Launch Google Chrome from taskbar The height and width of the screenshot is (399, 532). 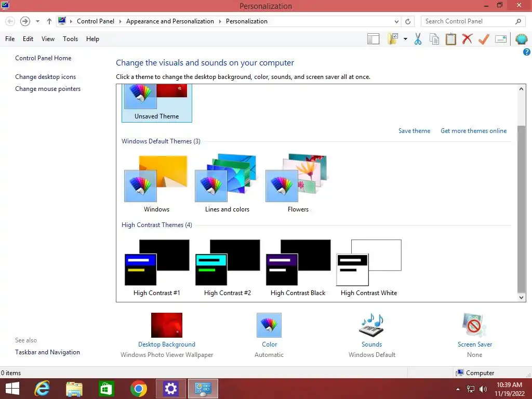[138, 389]
